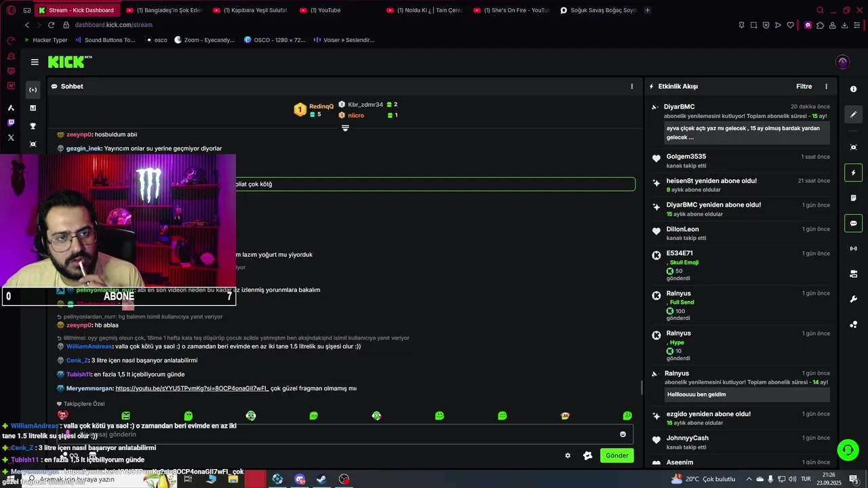868x488 pixels.
Task: Go back with browser back arrow
Action: [x=27, y=25]
